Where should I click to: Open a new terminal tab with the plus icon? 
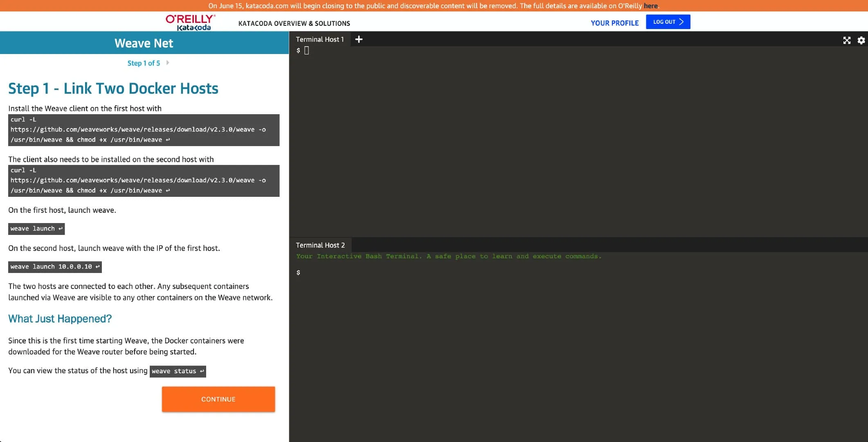359,39
